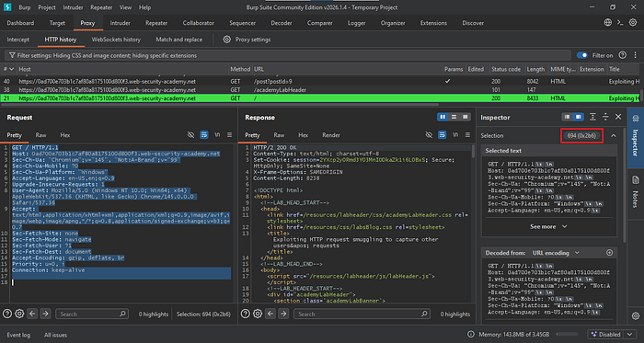Viewport: 644px width, 343px height.
Task: Switch the Request view to the Raw tab
Action: [x=40, y=135]
